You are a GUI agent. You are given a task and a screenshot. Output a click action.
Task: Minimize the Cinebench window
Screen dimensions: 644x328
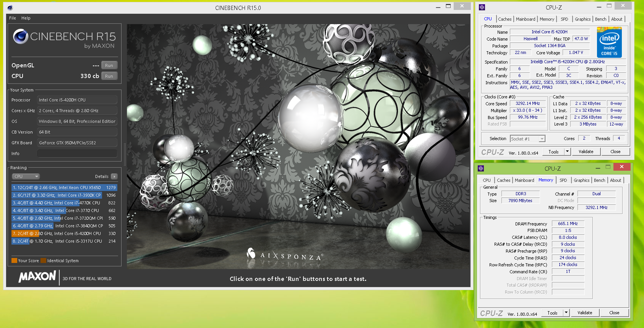pos(438,7)
